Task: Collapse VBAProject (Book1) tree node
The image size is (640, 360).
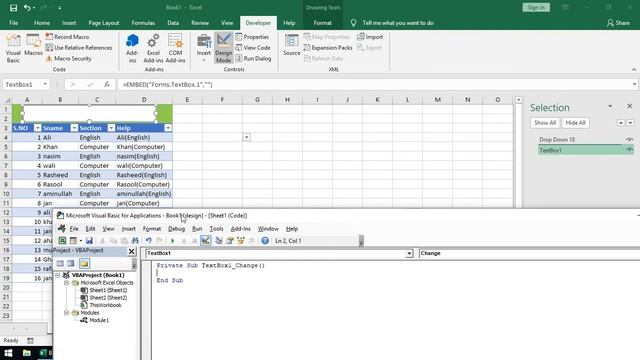Action: tap(58, 276)
